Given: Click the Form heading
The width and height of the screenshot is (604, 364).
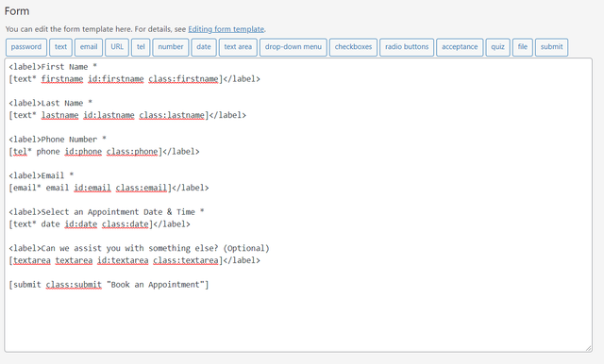Looking at the screenshot, I should tap(17, 11).
